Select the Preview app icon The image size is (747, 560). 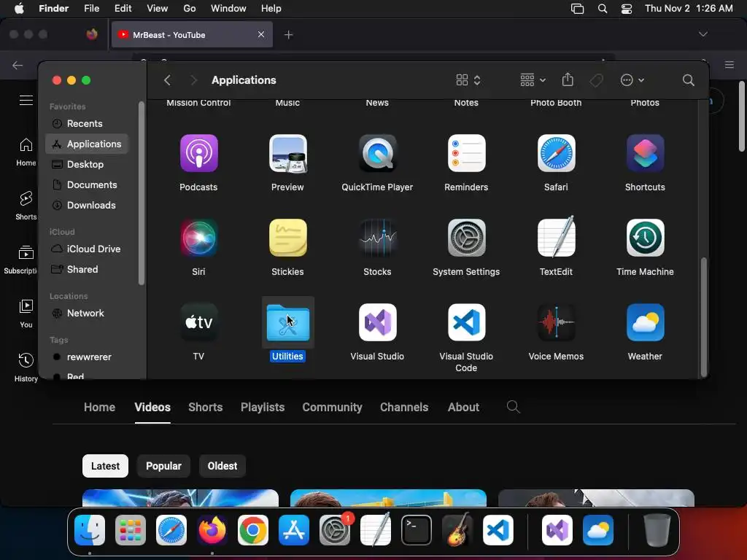pos(287,153)
